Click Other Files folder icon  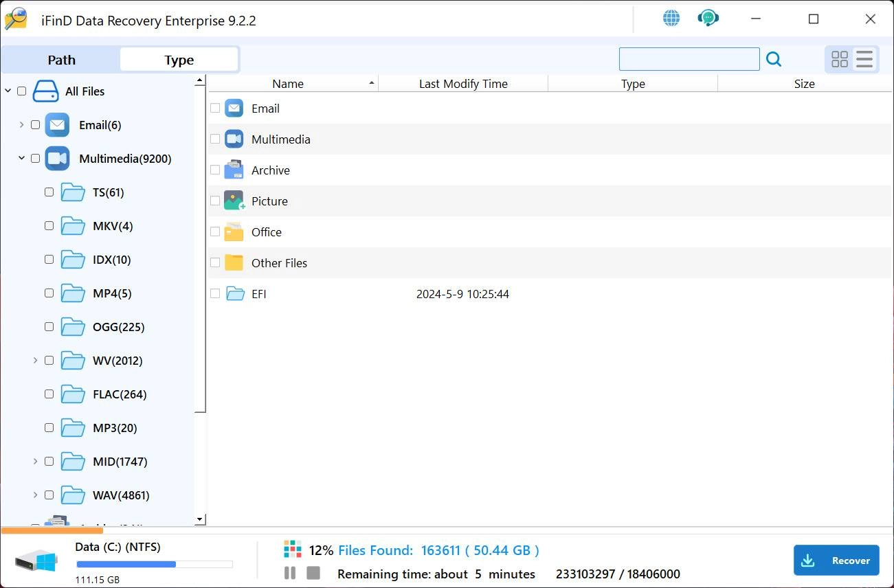234,262
